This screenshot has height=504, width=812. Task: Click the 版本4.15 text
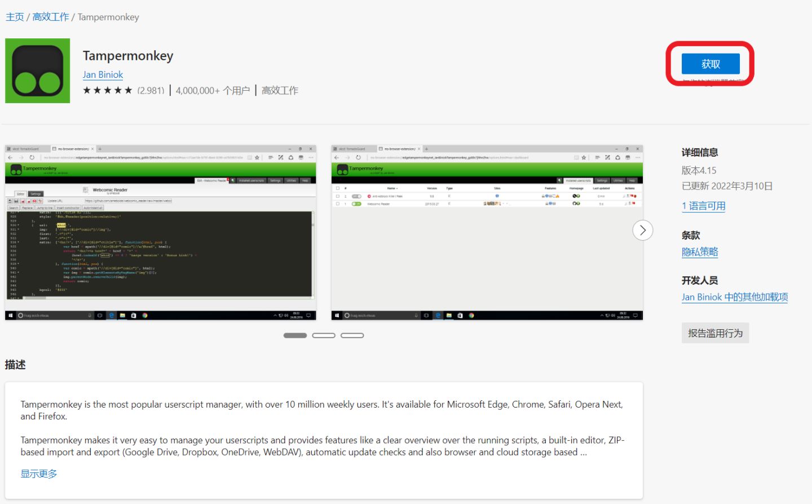coord(699,170)
